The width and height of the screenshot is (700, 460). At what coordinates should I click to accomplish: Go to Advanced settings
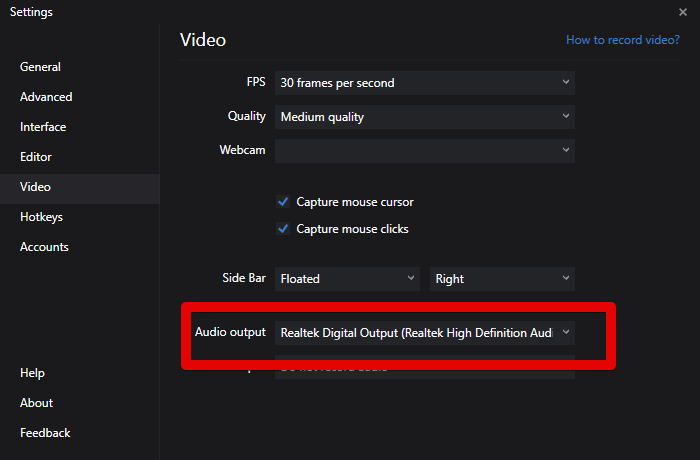pyautogui.click(x=46, y=97)
